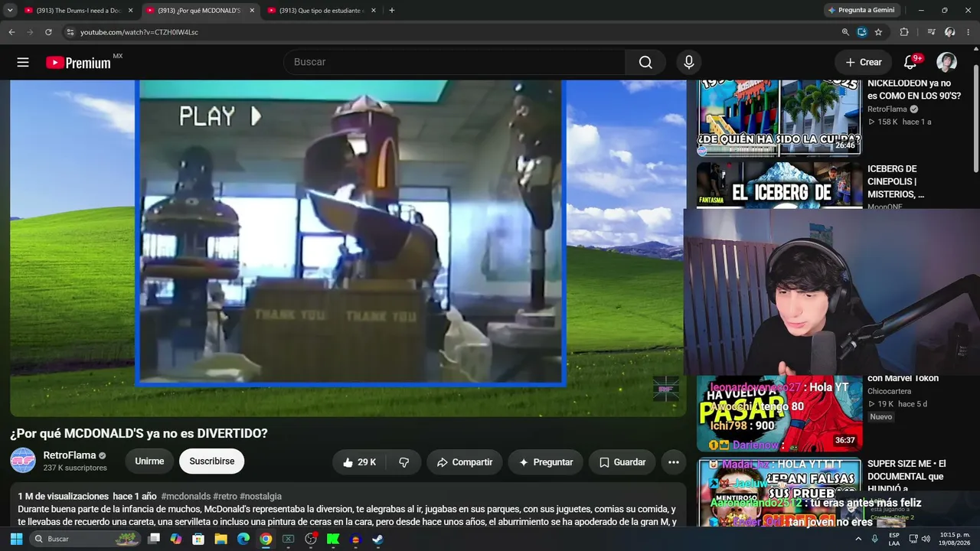Image resolution: width=980 pixels, height=551 pixels.
Task: Toggle the taskbar microphone tray icon
Action: pos(874,539)
